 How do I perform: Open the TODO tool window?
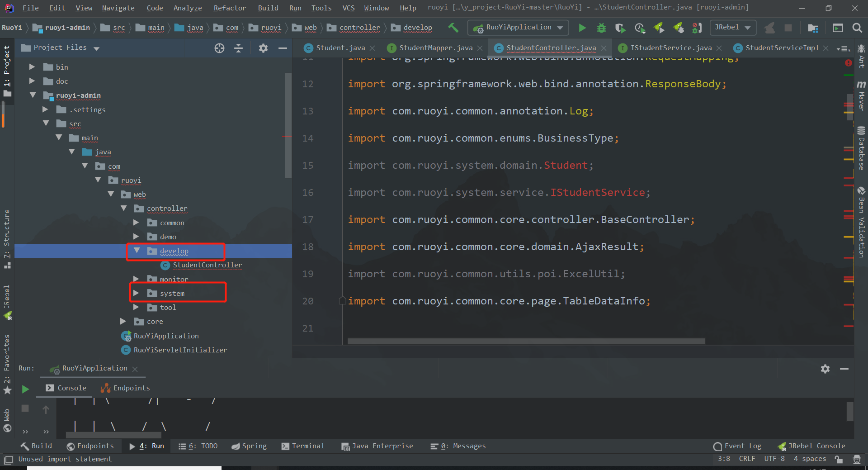point(198,446)
